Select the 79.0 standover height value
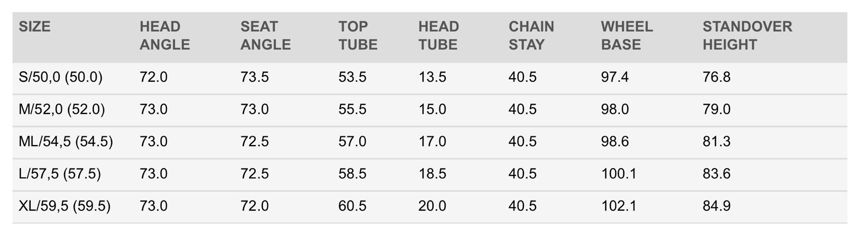The height and width of the screenshot is (247, 868). point(716,109)
